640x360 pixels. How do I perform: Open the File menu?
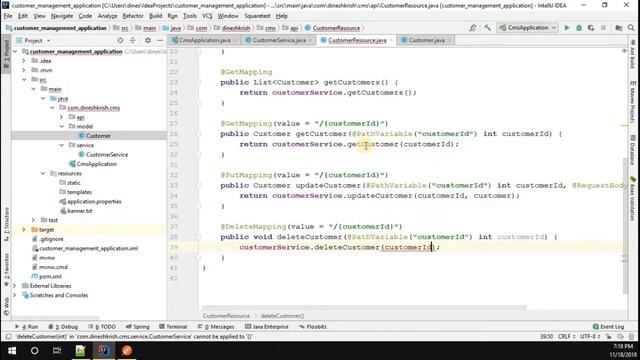8,16
